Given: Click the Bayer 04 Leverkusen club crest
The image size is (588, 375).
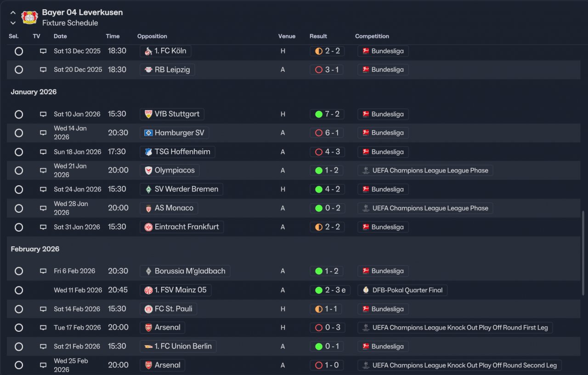Looking at the screenshot, I should click(29, 17).
